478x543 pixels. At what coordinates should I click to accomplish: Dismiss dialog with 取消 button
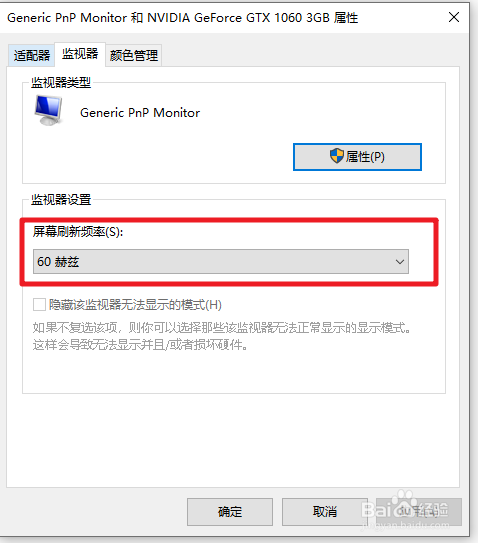(x=325, y=512)
